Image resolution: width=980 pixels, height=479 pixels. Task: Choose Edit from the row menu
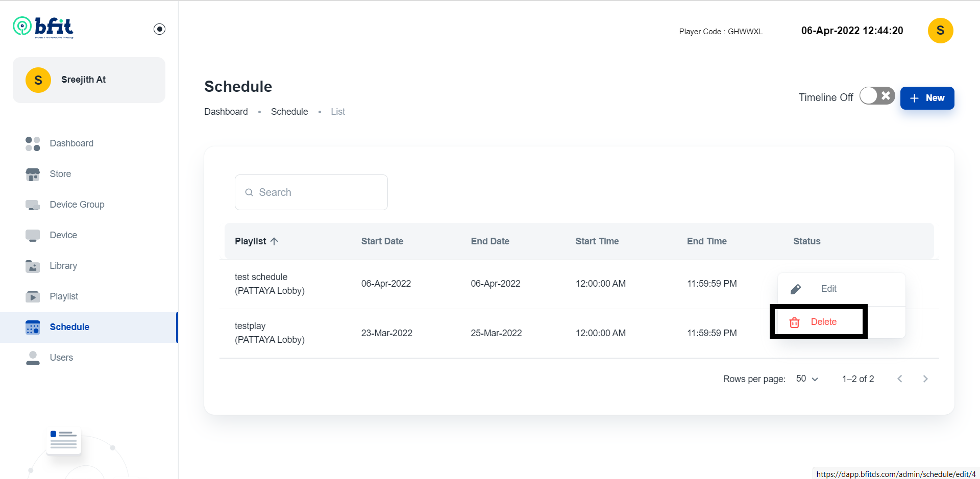(842, 289)
